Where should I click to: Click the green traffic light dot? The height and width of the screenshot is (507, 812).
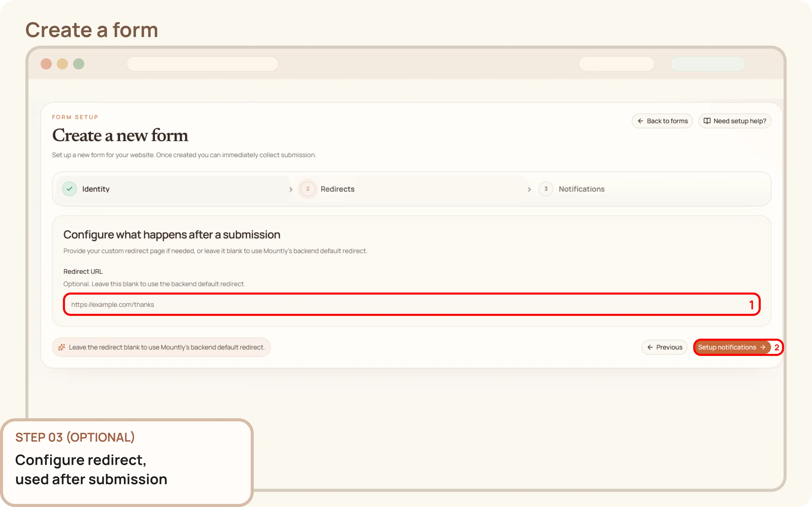pyautogui.click(x=78, y=64)
